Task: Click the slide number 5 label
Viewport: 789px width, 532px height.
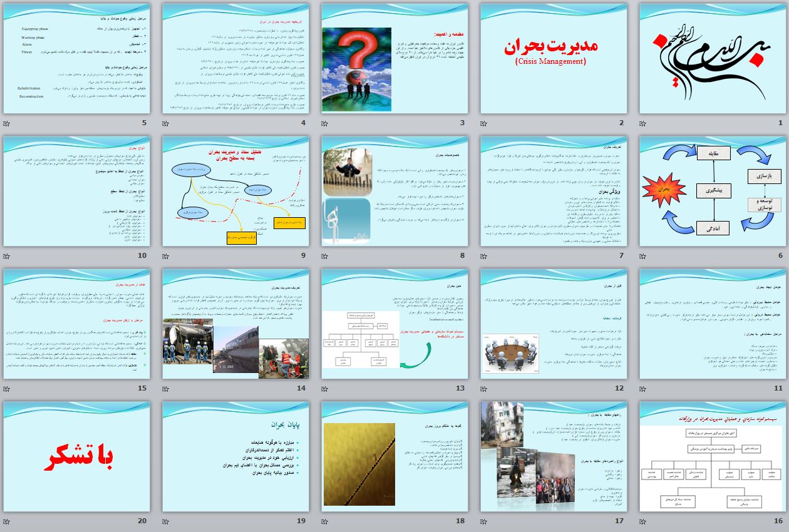Action: tap(145, 123)
